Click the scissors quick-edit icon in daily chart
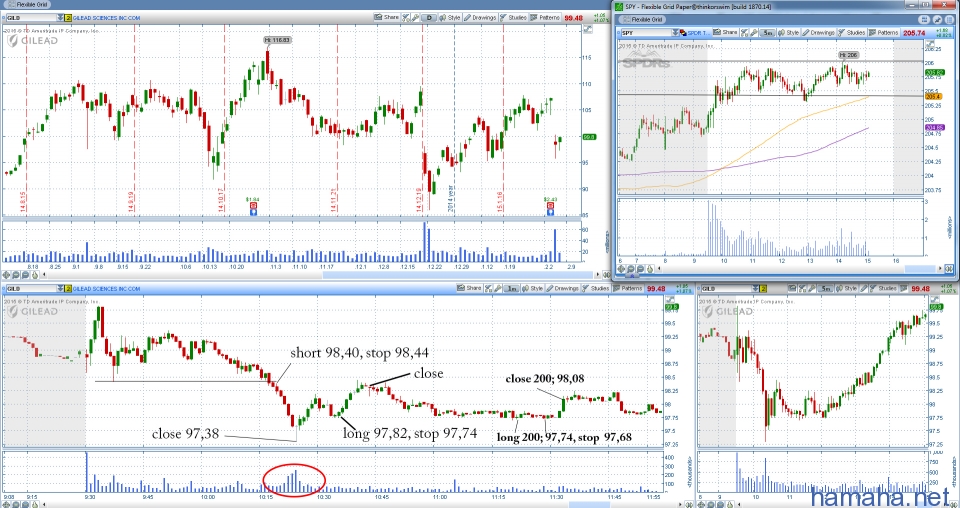Viewport: 960px width, 508px height. coord(405,18)
